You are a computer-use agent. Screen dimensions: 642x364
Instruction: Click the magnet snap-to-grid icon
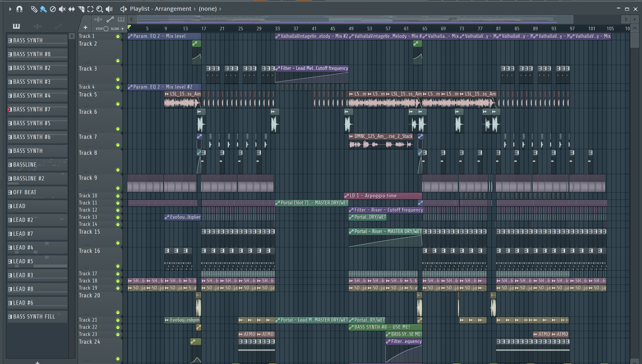[x=19, y=9]
